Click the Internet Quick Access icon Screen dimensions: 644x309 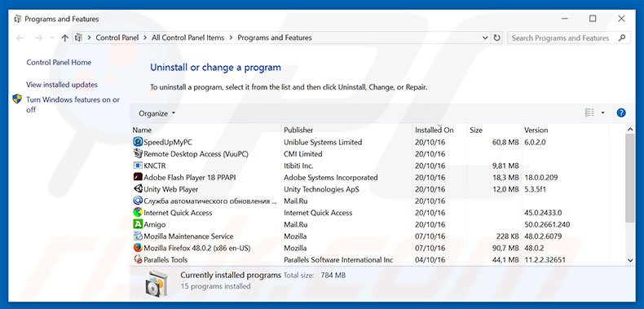(138, 213)
